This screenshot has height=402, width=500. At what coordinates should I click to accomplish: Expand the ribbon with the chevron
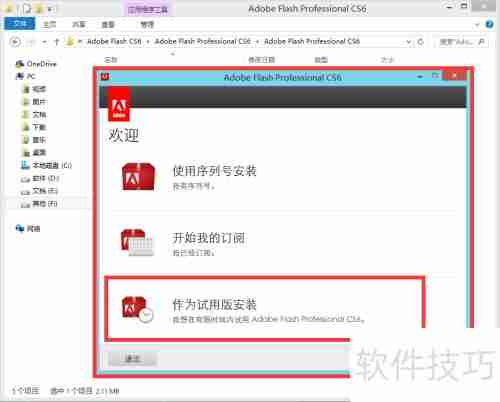click(x=477, y=24)
